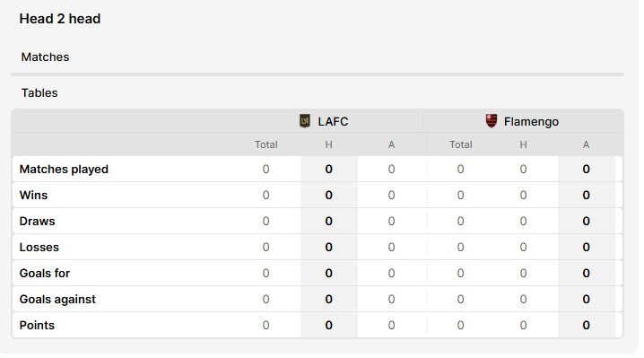Click the Goals against row label
644x358 pixels.
click(57, 299)
